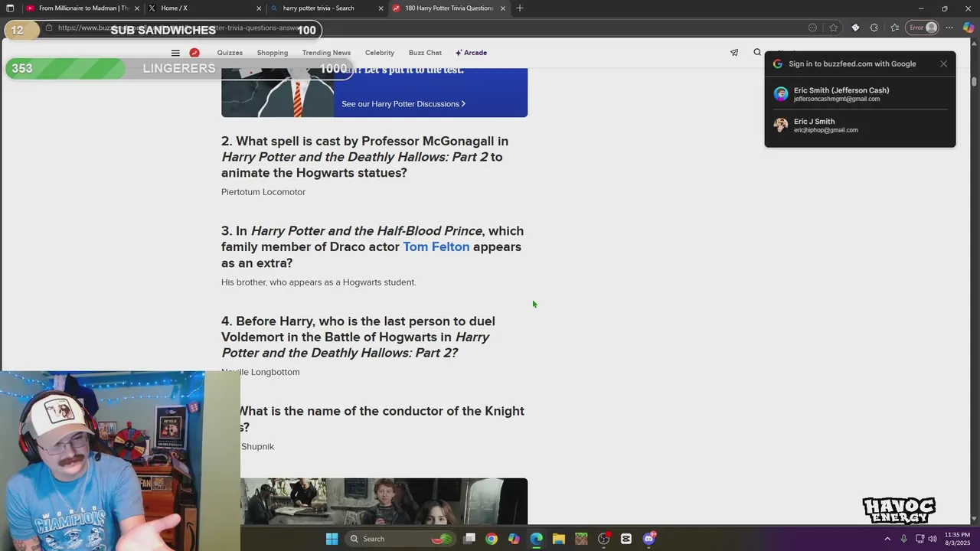Open the BuzzFeed hamburger menu
980x551 pixels.
175,53
